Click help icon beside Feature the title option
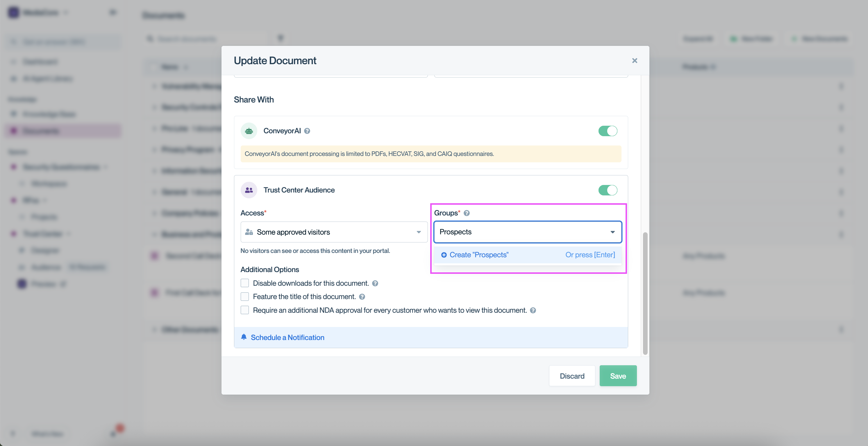Image resolution: width=868 pixels, height=446 pixels. pyautogui.click(x=362, y=297)
